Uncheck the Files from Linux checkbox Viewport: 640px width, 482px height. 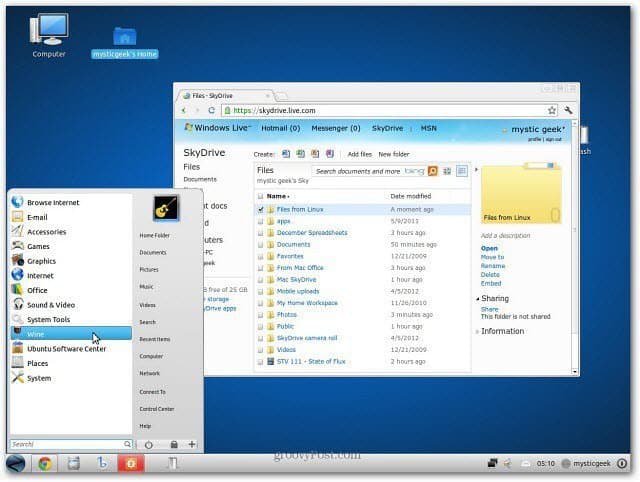coord(260,209)
